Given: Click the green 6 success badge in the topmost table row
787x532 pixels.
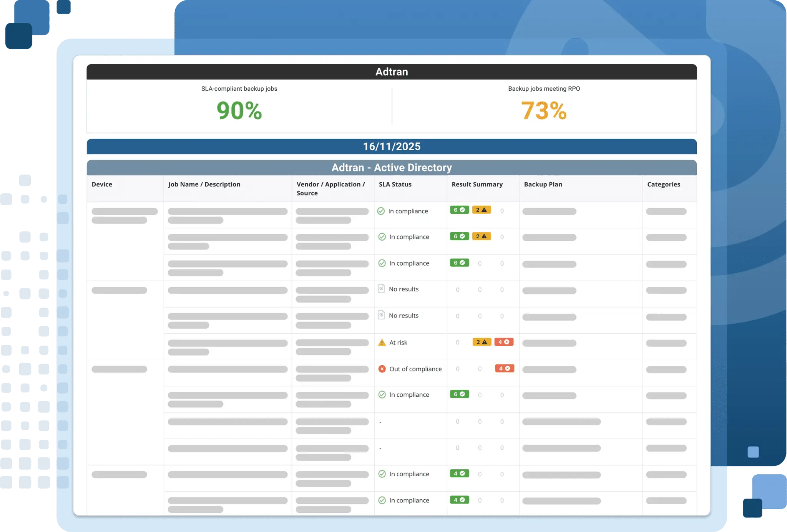Looking at the screenshot, I should click(460, 210).
